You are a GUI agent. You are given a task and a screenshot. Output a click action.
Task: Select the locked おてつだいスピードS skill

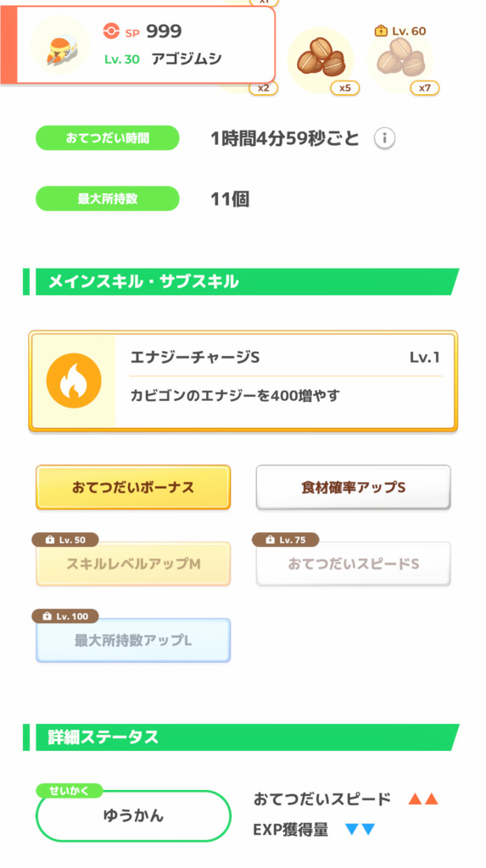(353, 564)
